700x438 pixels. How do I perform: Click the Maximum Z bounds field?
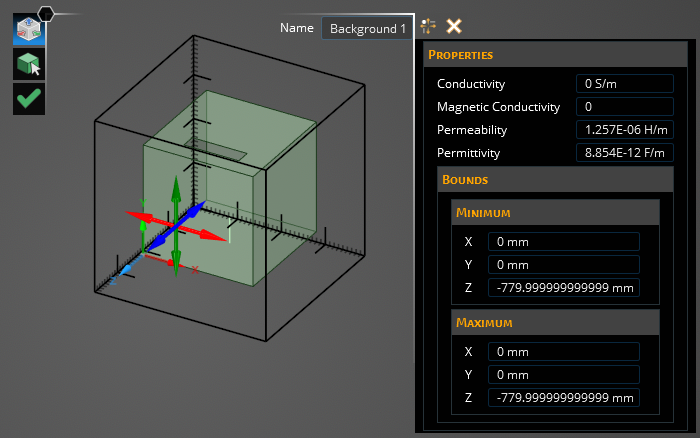tap(563, 398)
